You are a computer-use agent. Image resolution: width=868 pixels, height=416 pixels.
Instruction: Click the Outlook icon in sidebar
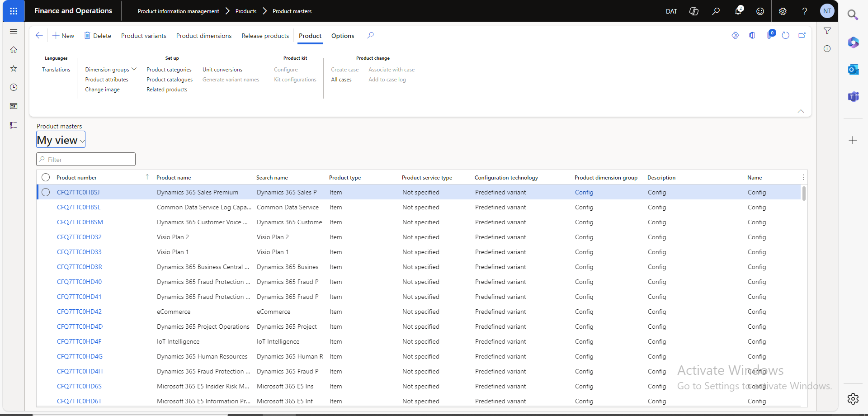coord(853,70)
